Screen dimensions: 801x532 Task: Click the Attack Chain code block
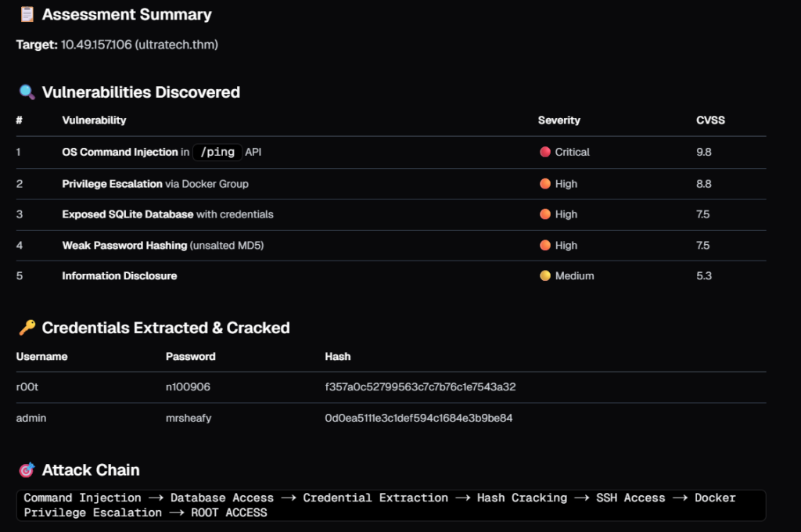coord(390,505)
